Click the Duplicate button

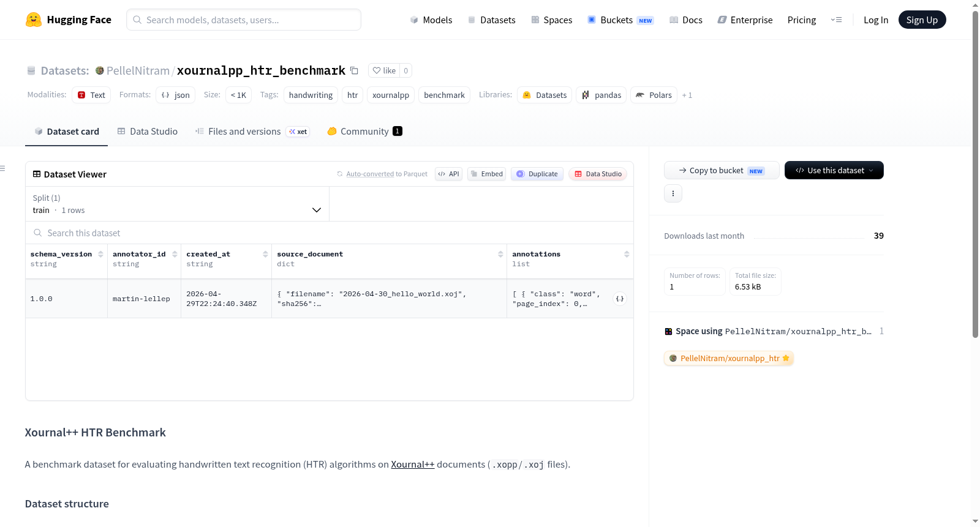(537, 174)
